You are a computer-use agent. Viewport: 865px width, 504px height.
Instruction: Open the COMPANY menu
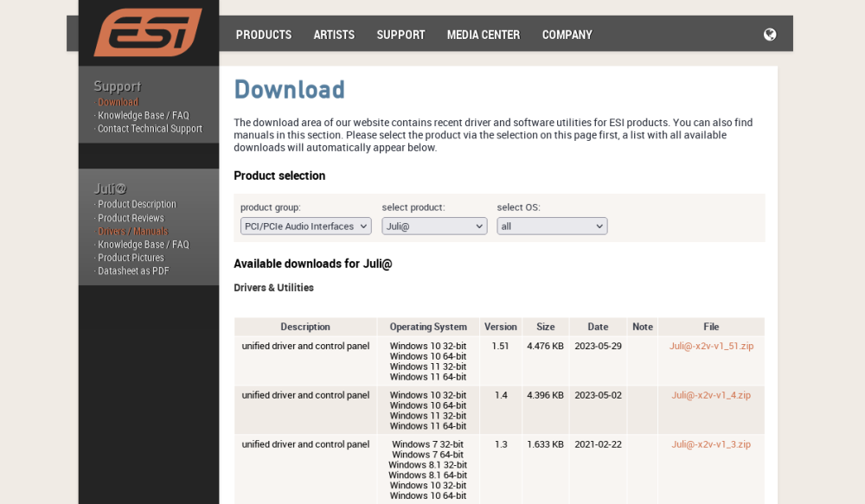567,35
